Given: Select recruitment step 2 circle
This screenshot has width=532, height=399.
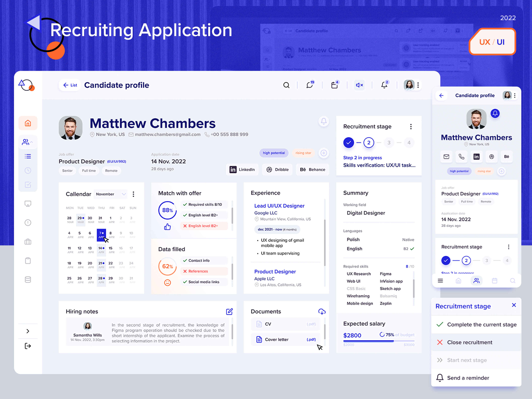Looking at the screenshot, I should point(369,143).
